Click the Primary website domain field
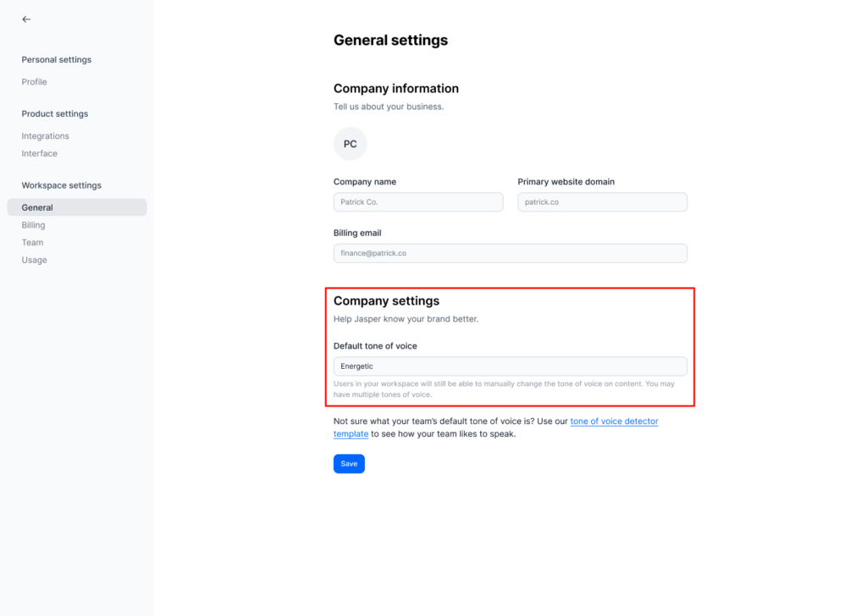 point(602,202)
